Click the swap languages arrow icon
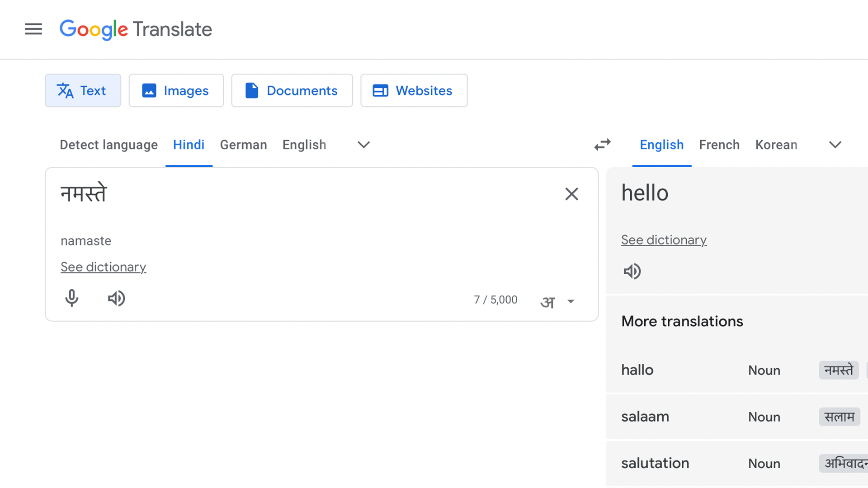The width and height of the screenshot is (868, 488). point(602,144)
